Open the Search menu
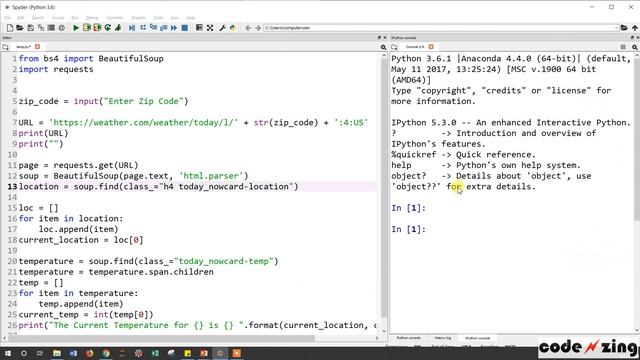Viewport: 640px width, 360px height. pos(38,18)
